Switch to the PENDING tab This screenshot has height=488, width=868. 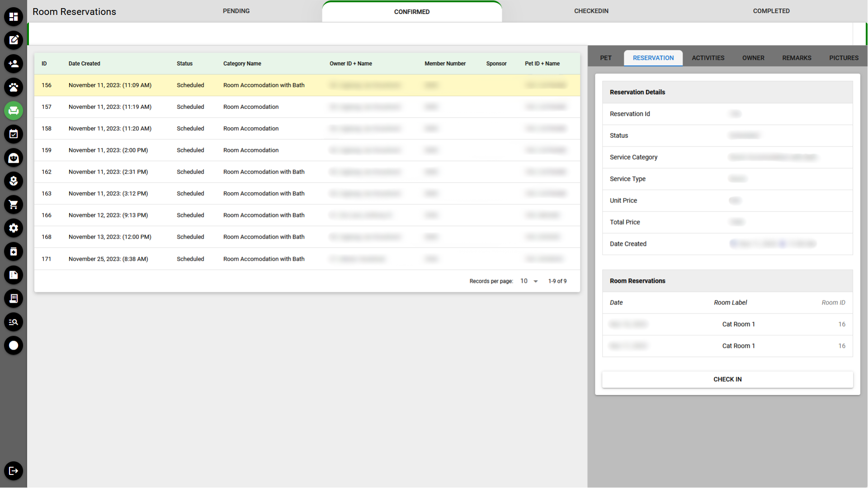click(x=236, y=11)
